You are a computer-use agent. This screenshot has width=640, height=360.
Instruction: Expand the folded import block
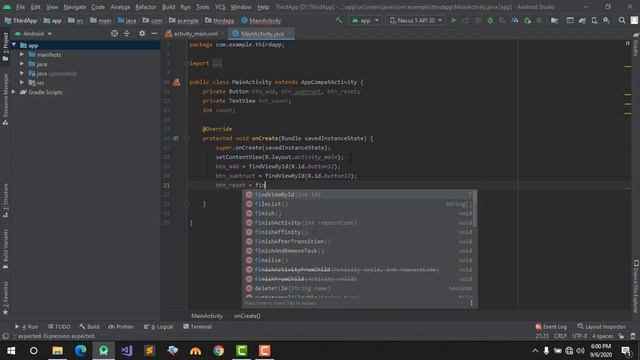pyautogui.click(x=217, y=63)
